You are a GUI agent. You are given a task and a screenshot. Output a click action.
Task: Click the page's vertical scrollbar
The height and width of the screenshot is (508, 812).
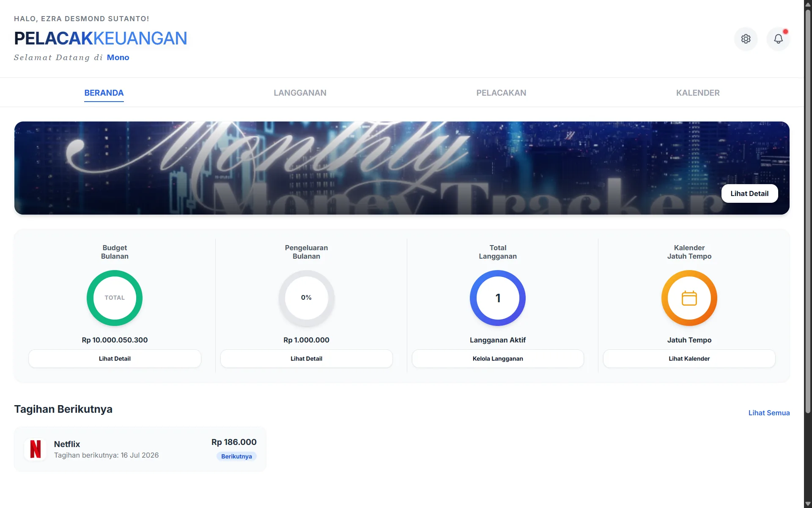(x=808, y=212)
